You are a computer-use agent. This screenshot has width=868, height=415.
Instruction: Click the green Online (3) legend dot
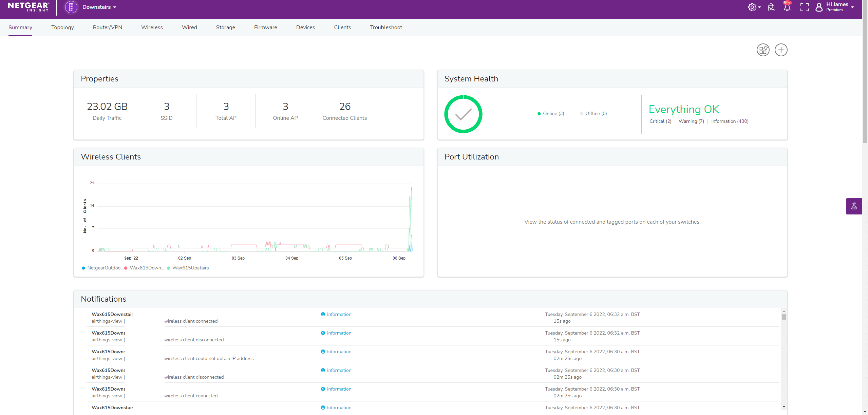[539, 114]
